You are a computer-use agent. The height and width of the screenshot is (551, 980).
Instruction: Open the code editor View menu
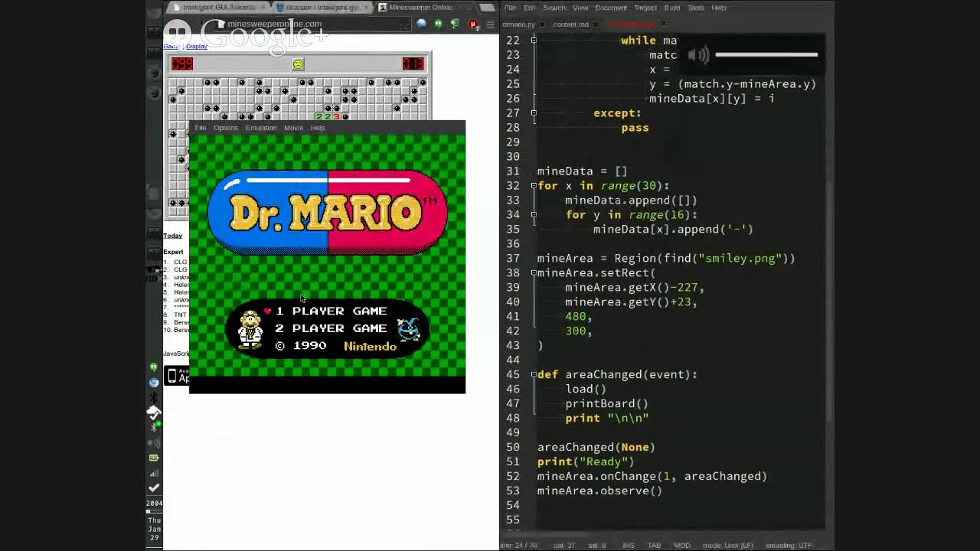coord(580,8)
